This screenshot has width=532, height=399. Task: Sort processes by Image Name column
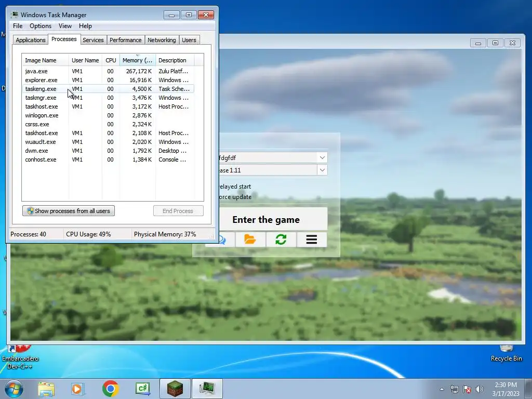45,60
